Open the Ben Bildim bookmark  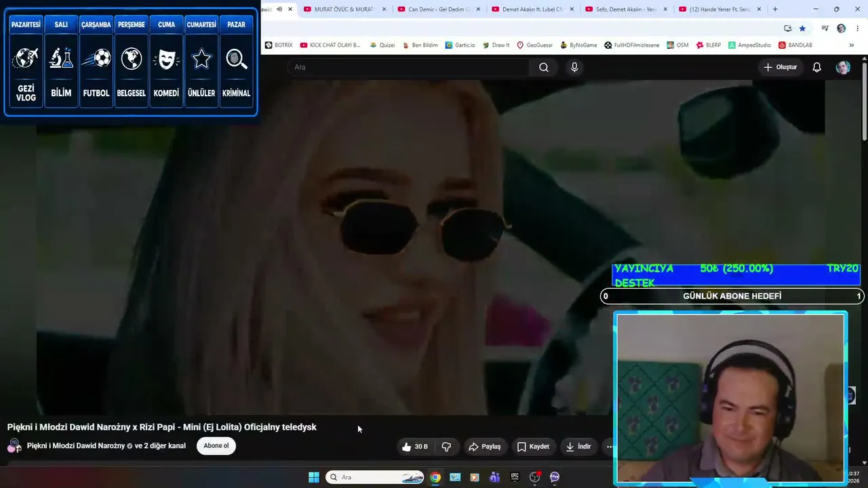point(420,45)
